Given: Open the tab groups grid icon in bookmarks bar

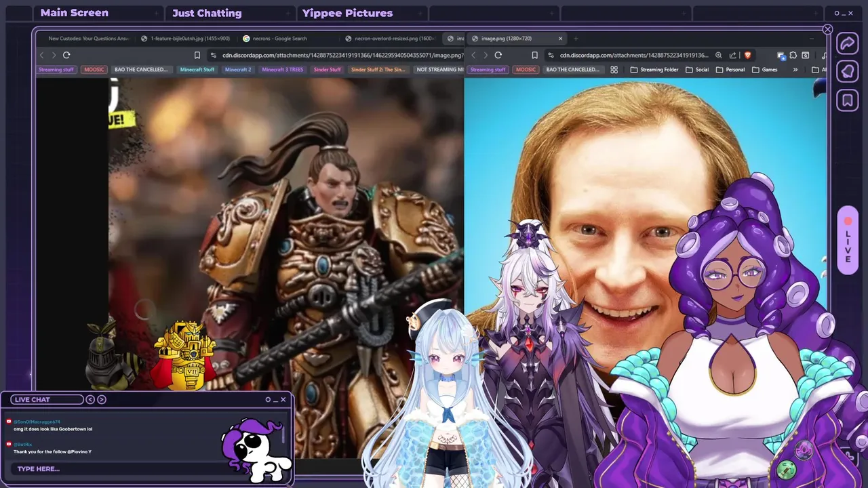Looking at the screenshot, I should pos(614,70).
